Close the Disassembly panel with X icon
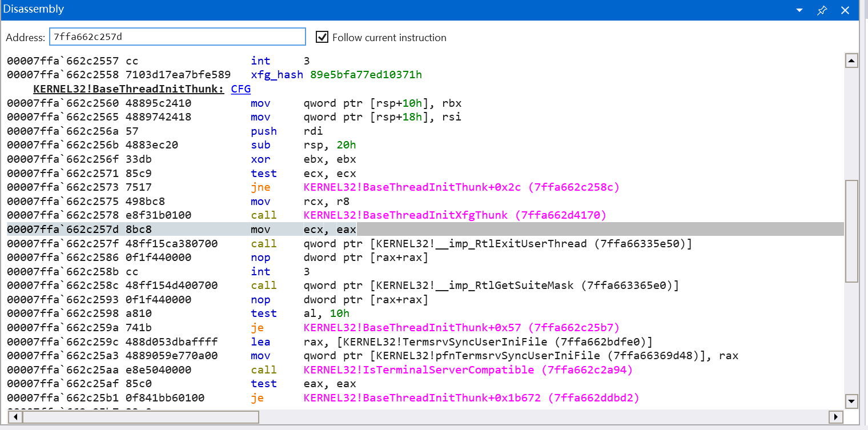 tap(845, 10)
